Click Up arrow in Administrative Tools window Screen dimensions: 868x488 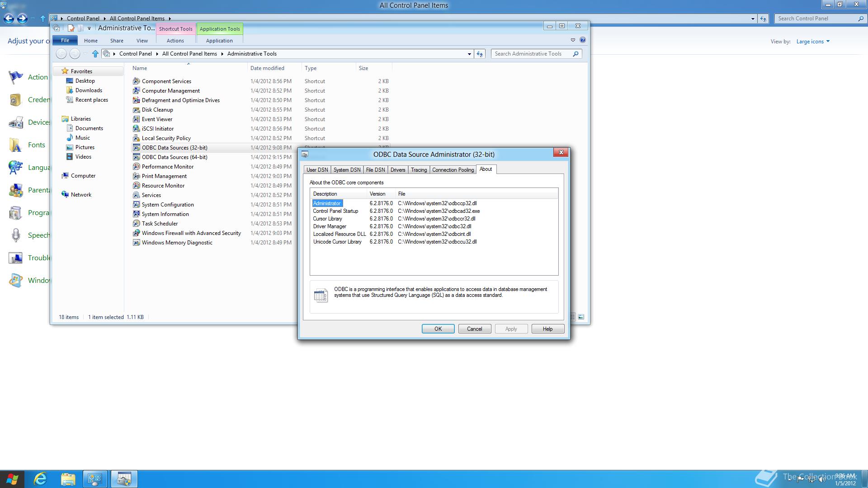pyautogui.click(x=95, y=54)
